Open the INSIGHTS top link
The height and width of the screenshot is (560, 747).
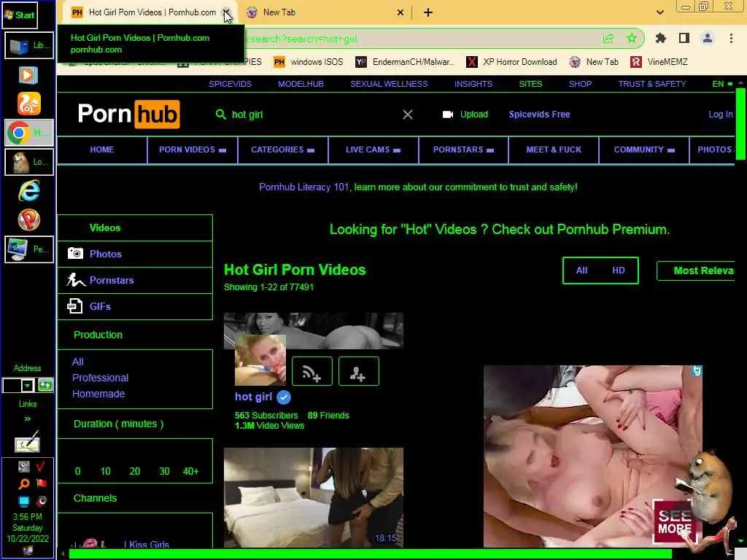point(473,84)
